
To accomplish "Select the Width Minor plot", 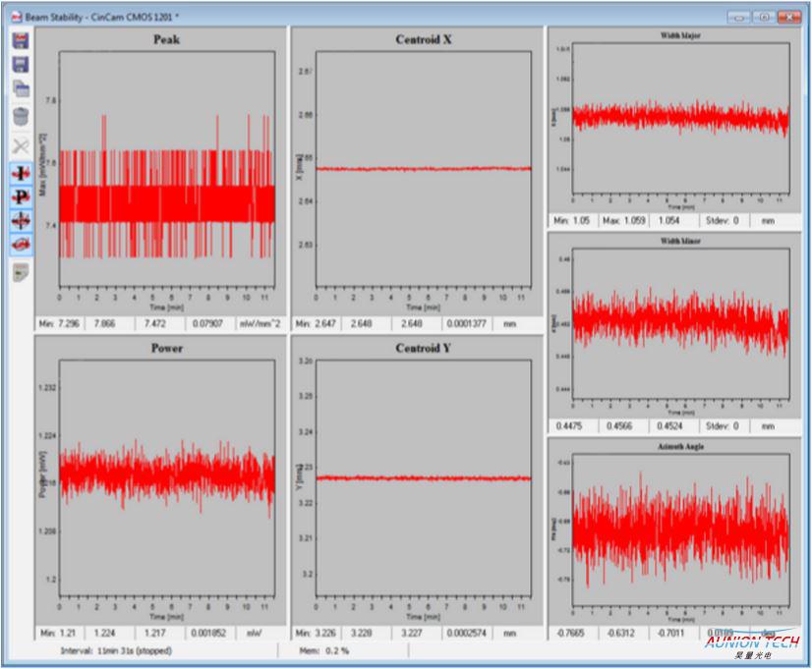I will 680,324.
